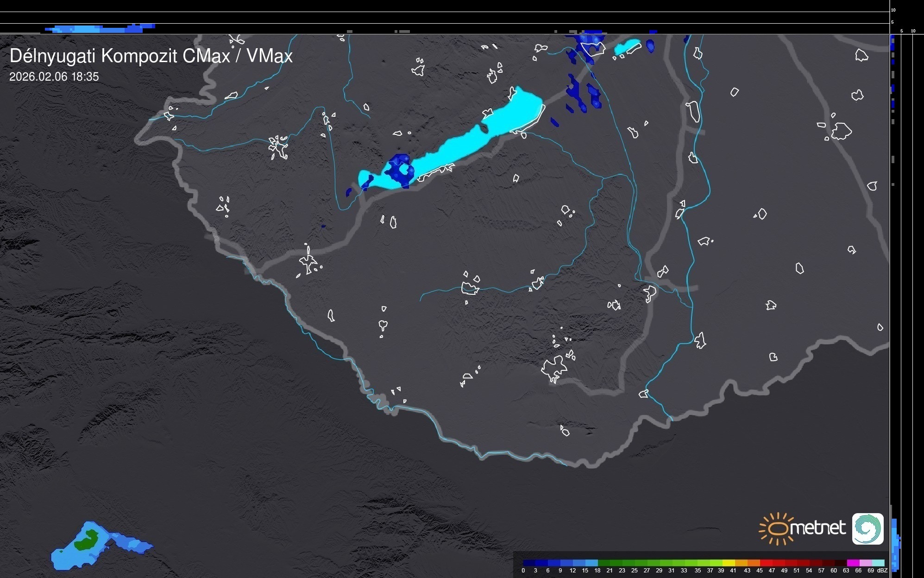
Task: Click the teal spiral logo icon
Action: [867, 528]
